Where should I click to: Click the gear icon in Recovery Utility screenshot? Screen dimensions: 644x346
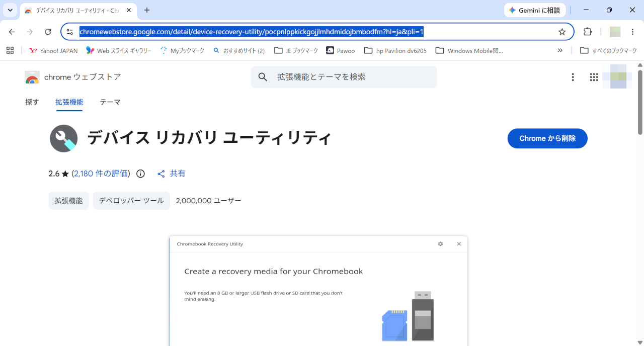tap(440, 244)
